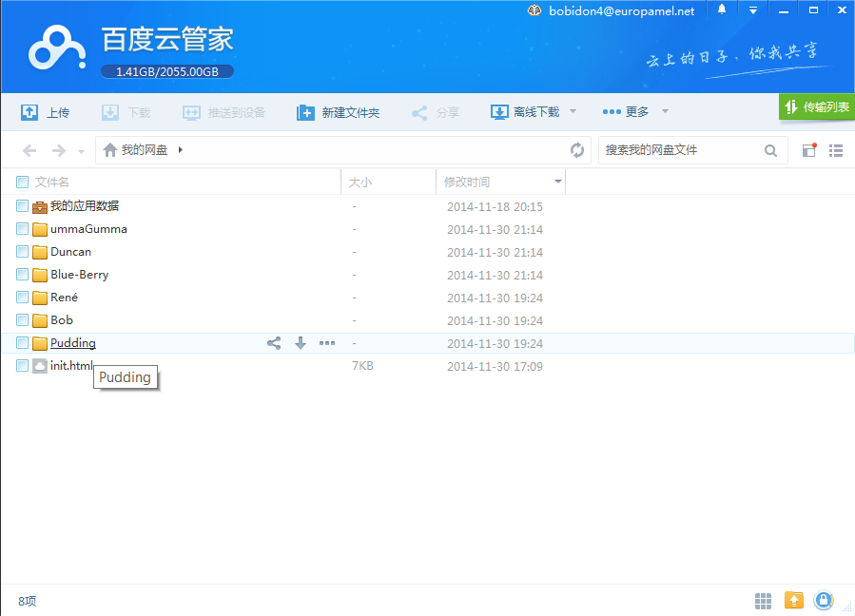Click the notification bell in the title bar
Viewport: 855px width, 616px height.
point(722,10)
